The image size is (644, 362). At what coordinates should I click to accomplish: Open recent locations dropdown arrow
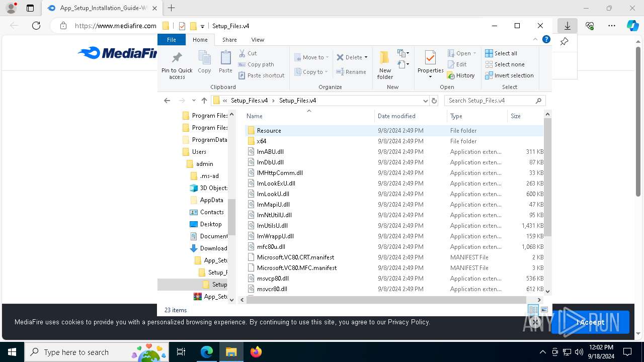(194, 101)
